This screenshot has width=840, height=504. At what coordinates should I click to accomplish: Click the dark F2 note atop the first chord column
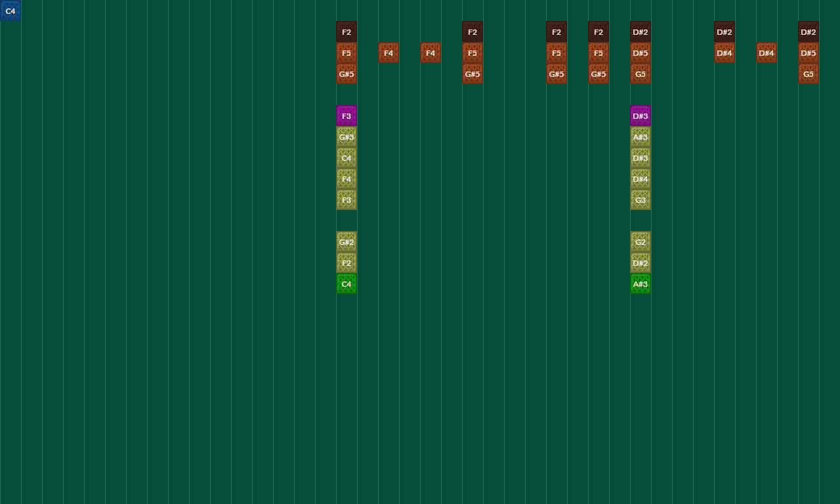(x=346, y=32)
